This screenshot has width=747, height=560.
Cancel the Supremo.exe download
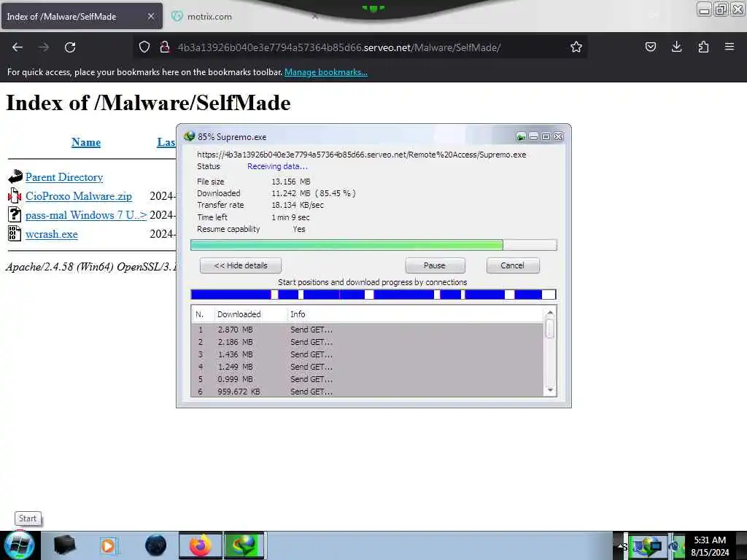point(513,265)
